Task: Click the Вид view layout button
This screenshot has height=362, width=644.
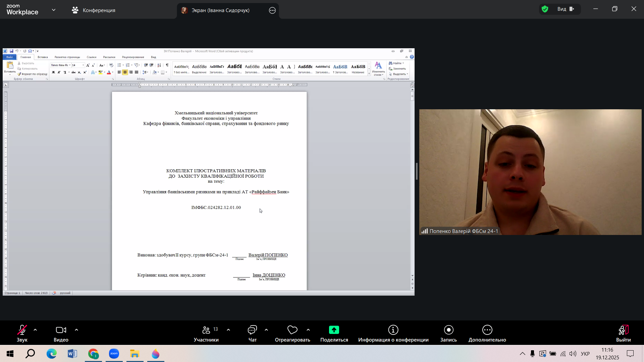Action: pyautogui.click(x=566, y=9)
